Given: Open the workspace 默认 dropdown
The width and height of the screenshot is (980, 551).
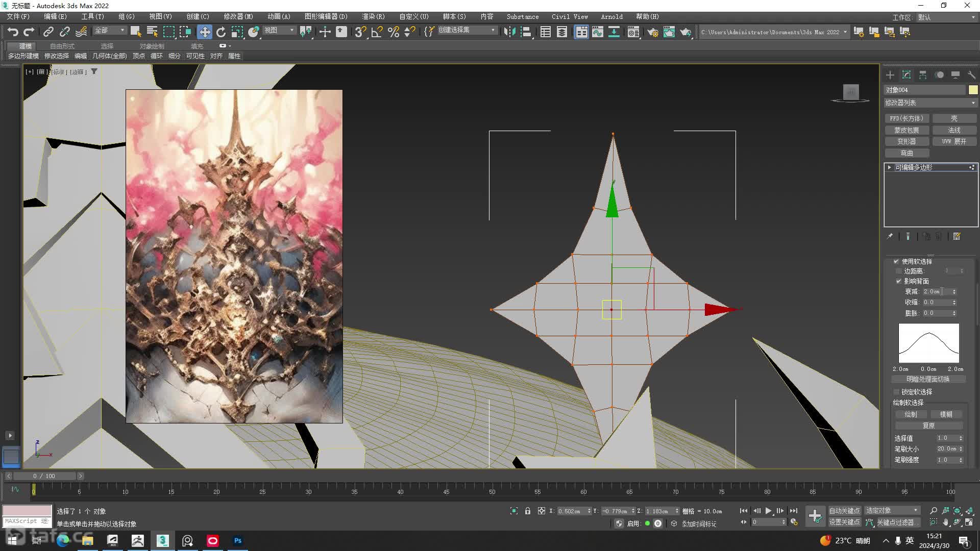Looking at the screenshot, I should [946, 17].
